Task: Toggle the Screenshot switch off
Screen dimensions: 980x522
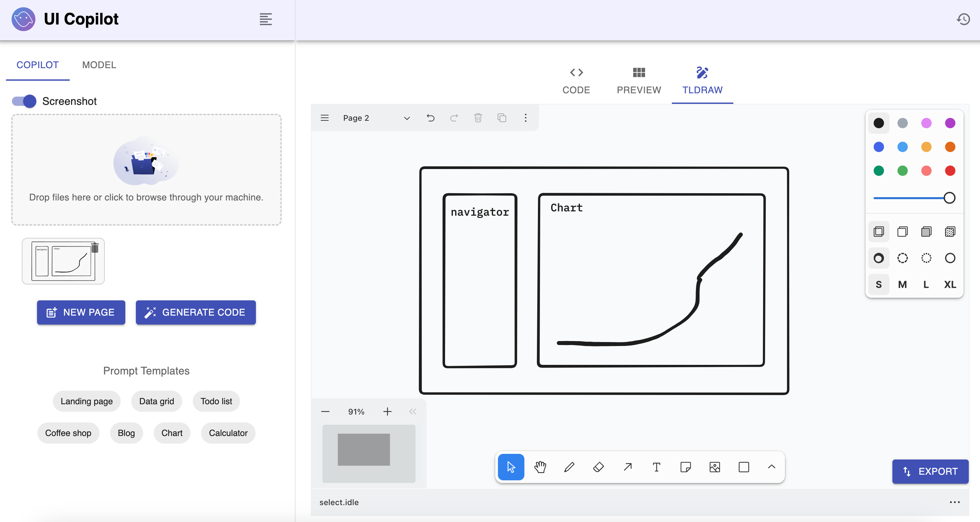Action: coord(24,101)
